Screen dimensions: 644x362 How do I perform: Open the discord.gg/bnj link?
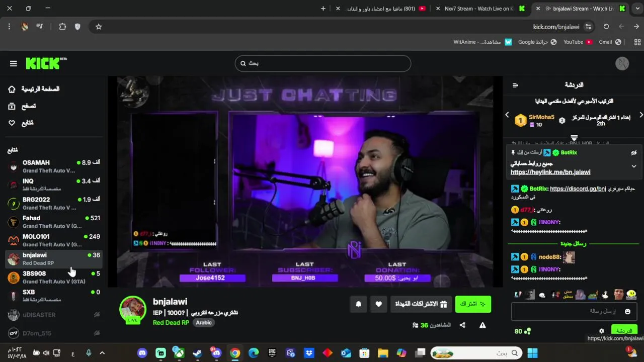pos(578,189)
